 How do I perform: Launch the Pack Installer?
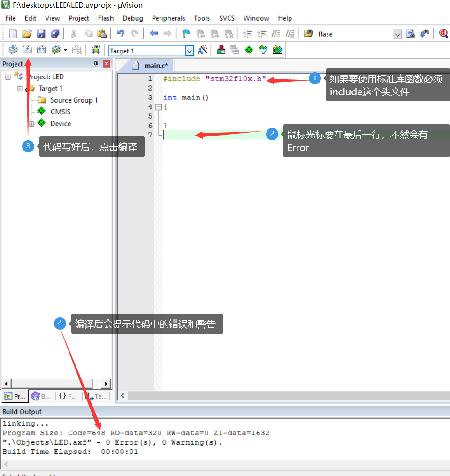277,50
